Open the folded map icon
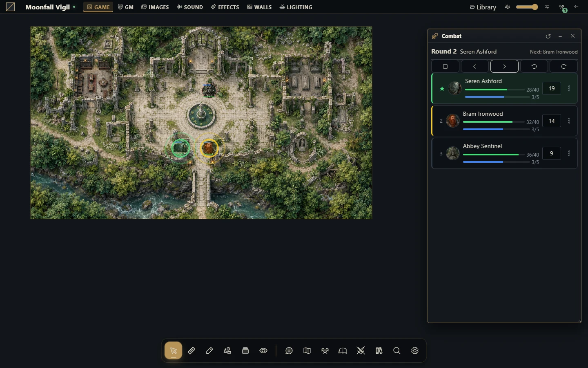The image size is (588, 368). coord(307,351)
